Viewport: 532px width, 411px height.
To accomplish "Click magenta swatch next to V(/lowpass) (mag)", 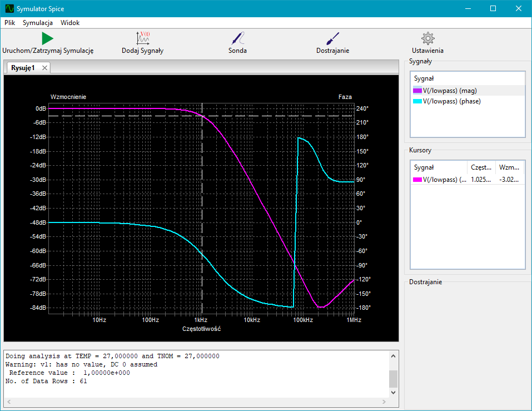I will coord(417,91).
